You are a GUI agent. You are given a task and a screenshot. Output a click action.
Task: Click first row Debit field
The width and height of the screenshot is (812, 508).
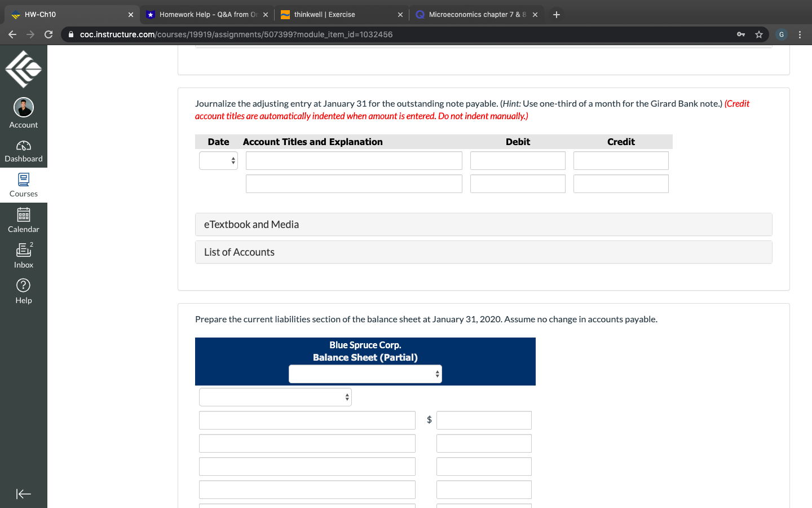point(518,161)
